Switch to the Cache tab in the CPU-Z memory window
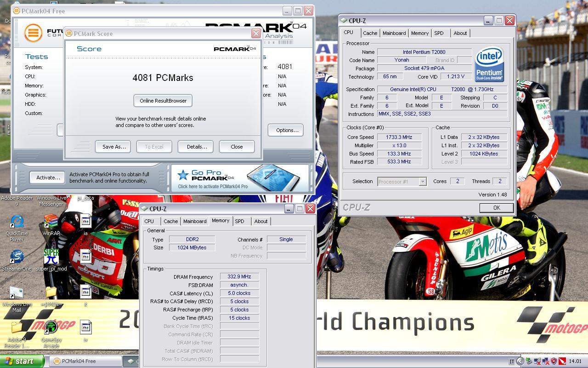 [x=170, y=221]
